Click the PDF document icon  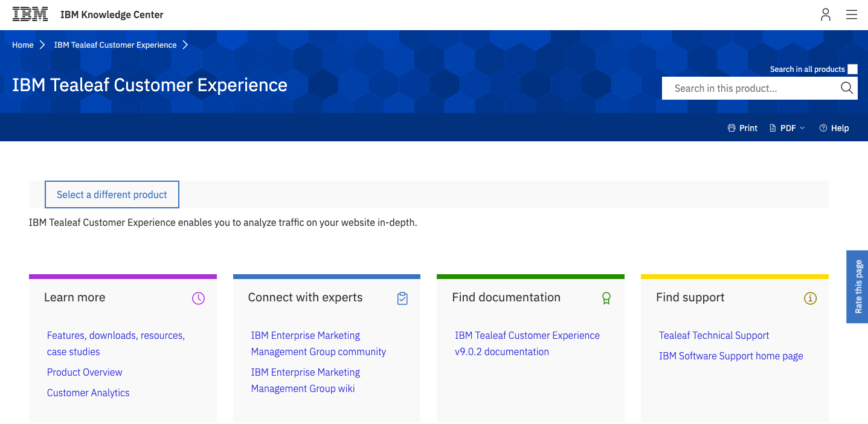(773, 127)
